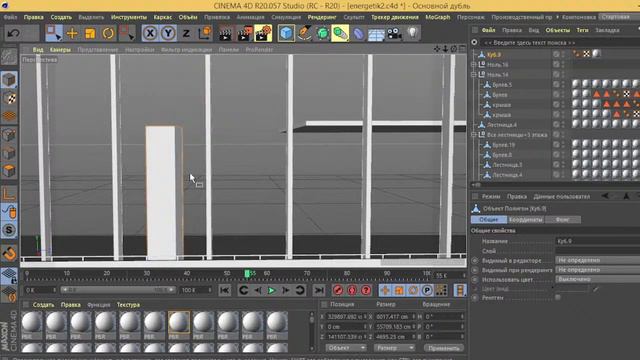Screen dimensions: 640x360
Task: Open the Создать main menu
Action: coord(61,17)
